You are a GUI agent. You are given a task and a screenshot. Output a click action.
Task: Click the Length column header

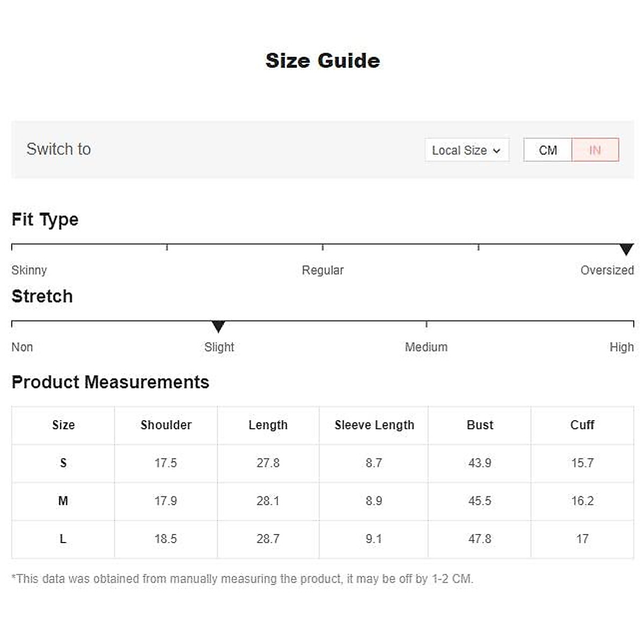point(268,425)
